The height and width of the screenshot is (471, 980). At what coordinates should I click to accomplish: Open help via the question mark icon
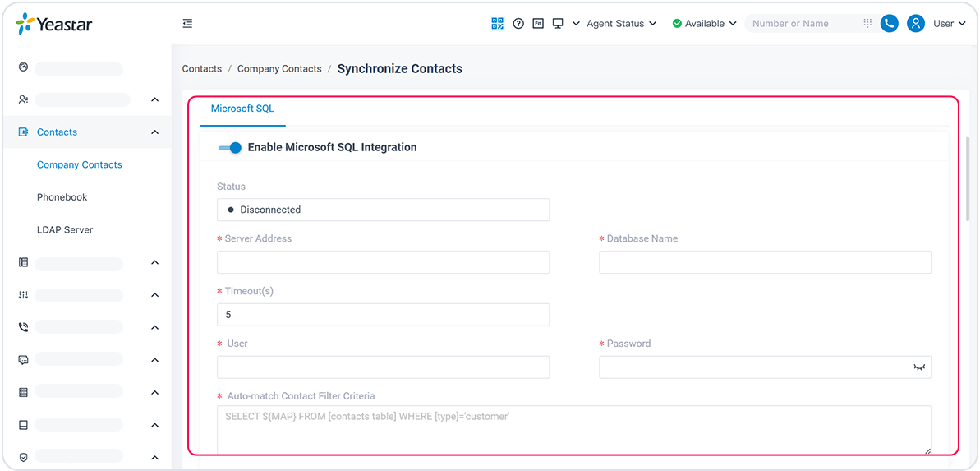pyautogui.click(x=518, y=23)
